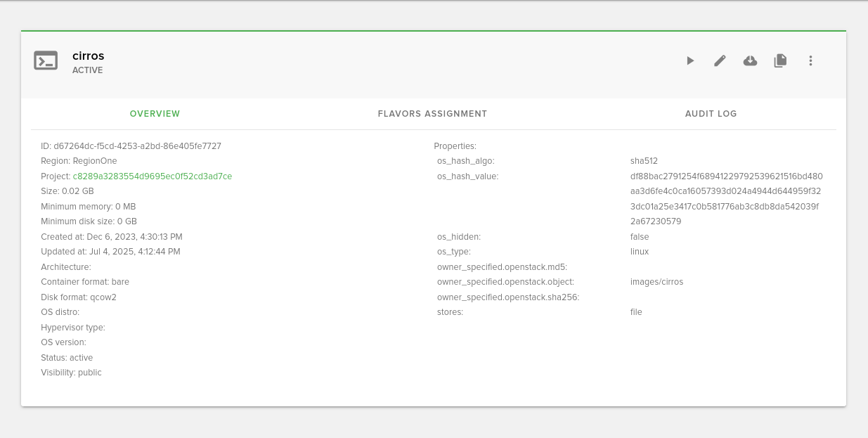Click the sha512 os_hash_algo value

644,161
